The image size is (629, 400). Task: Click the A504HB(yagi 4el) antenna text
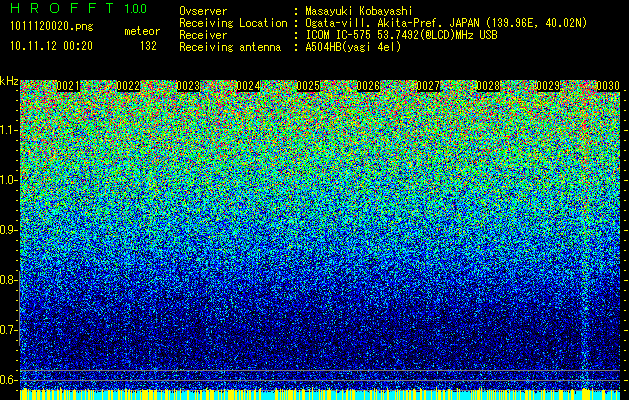click(353, 47)
